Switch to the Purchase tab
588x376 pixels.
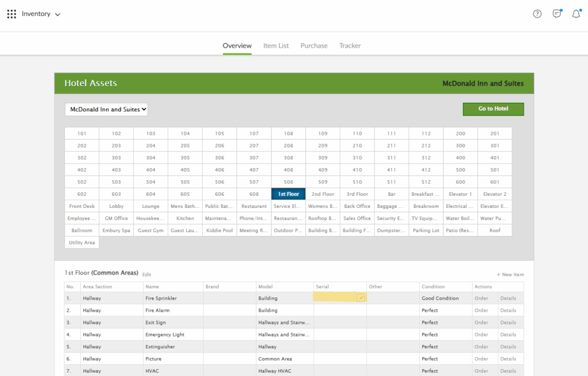tap(314, 46)
